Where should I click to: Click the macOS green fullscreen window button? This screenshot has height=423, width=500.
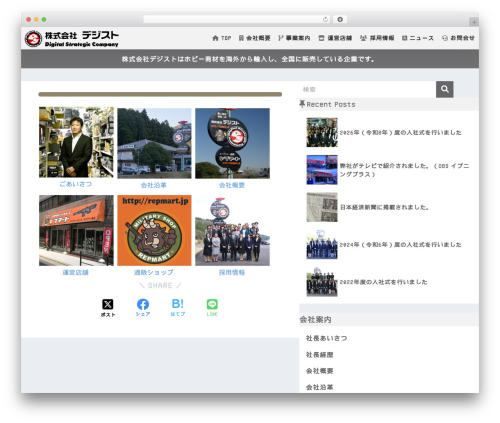44,19
